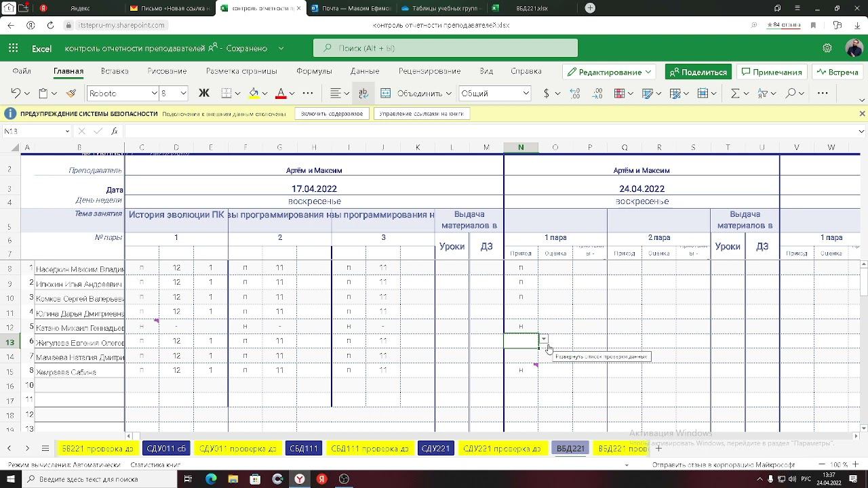Click the Excel search box
This screenshot has height=488, width=868.
pos(446,48)
